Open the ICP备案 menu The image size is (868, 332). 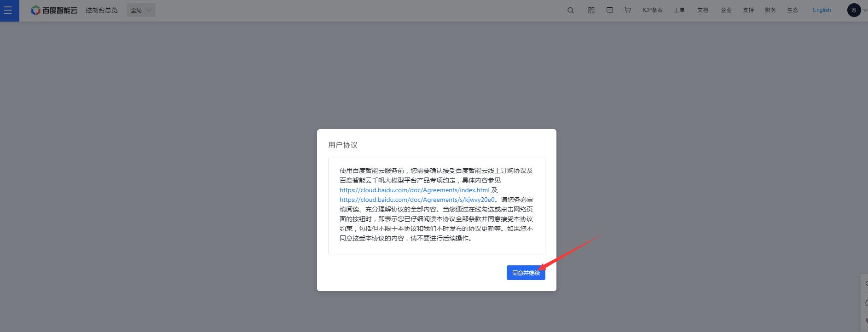[653, 10]
